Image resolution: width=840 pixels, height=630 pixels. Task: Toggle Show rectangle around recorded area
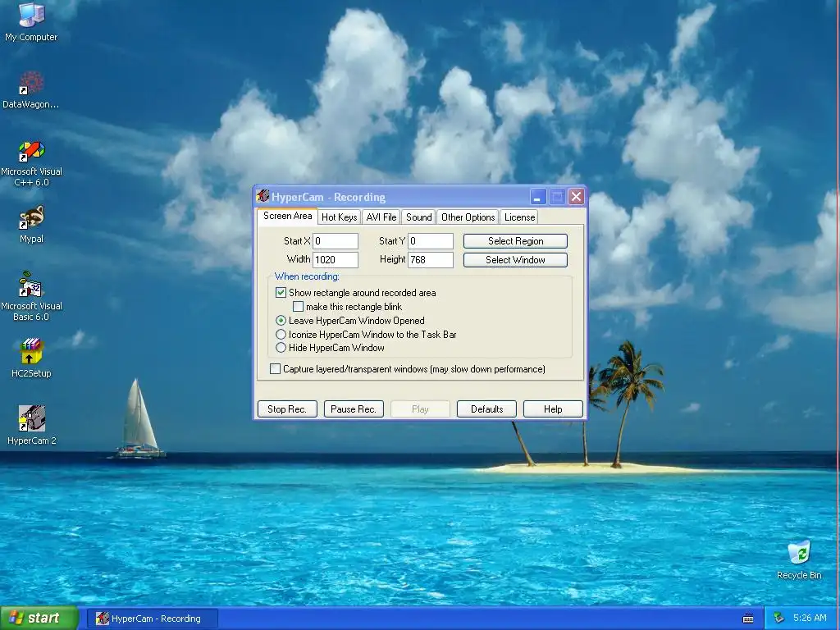click(x=281, y=293)
